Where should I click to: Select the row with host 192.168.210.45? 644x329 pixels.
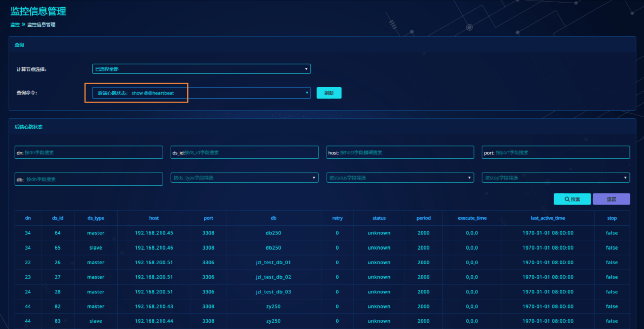(x=154, y=233)
